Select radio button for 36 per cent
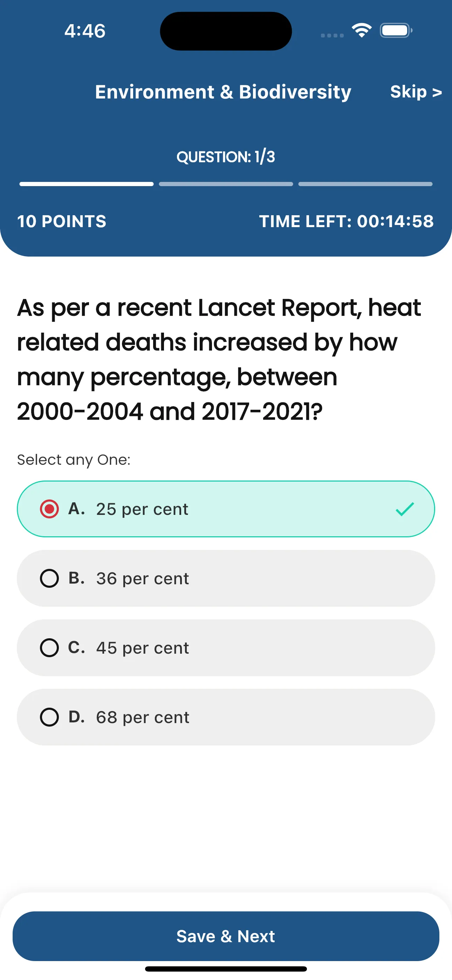The image size is (452, 980). click(49, 578)
